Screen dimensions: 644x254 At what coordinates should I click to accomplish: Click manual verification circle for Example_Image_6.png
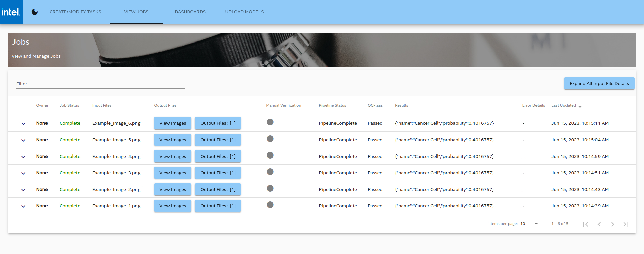coord(270,122)
